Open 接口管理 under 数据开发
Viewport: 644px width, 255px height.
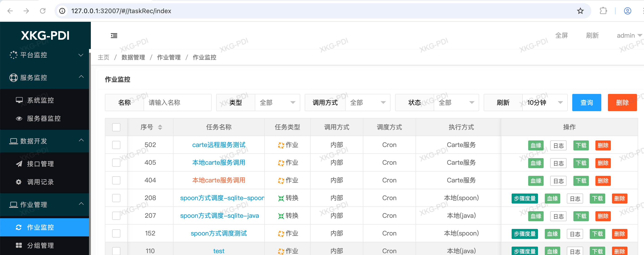point(40,164)
